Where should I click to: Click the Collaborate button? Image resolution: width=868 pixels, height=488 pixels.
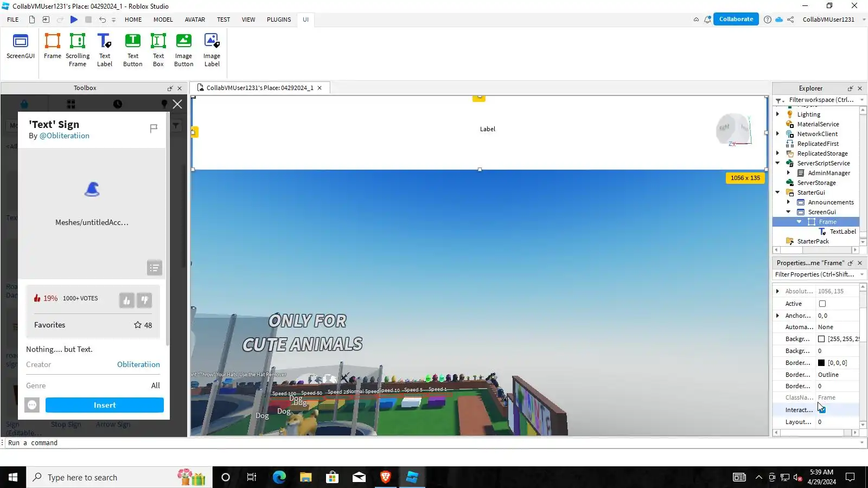pos(736,19)
